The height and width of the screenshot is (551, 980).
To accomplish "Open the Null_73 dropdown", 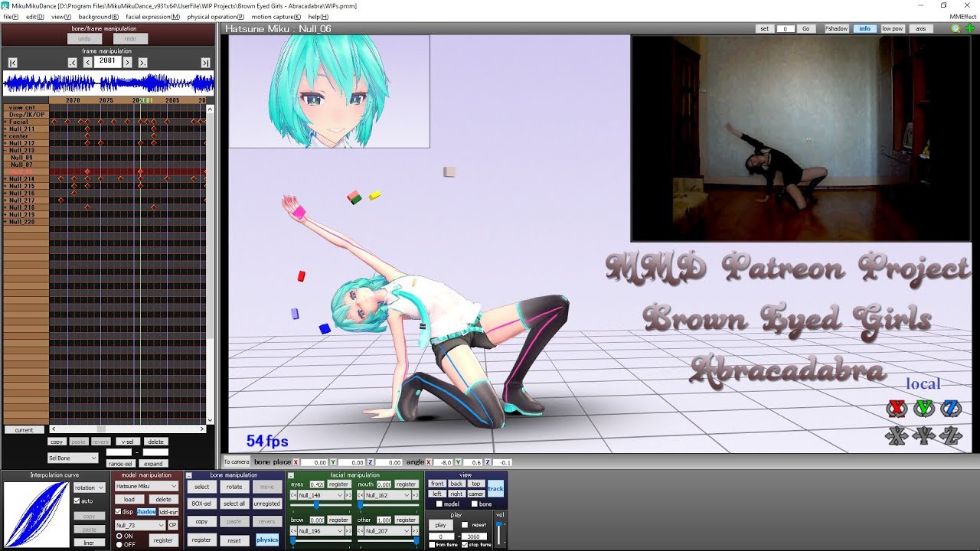I will [140, 525].
